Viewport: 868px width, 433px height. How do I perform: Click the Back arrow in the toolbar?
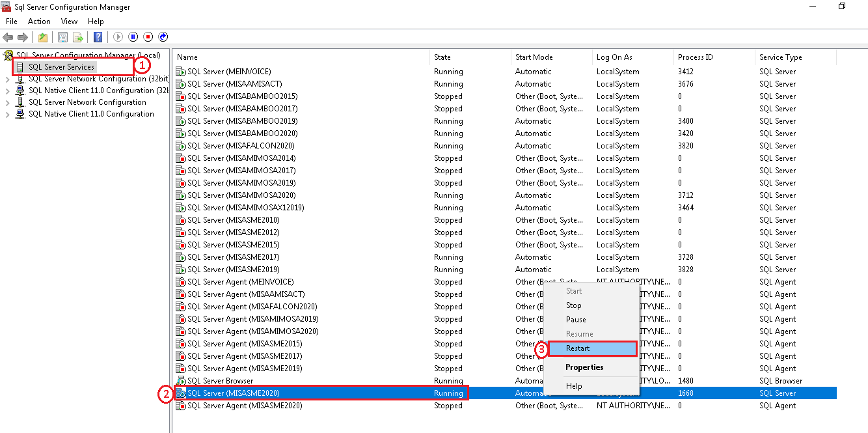[8, 37]
